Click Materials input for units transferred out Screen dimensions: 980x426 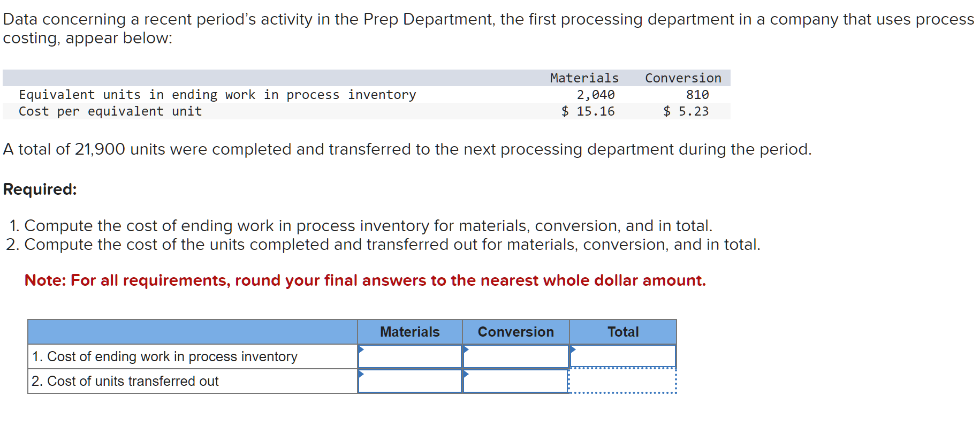410,381
